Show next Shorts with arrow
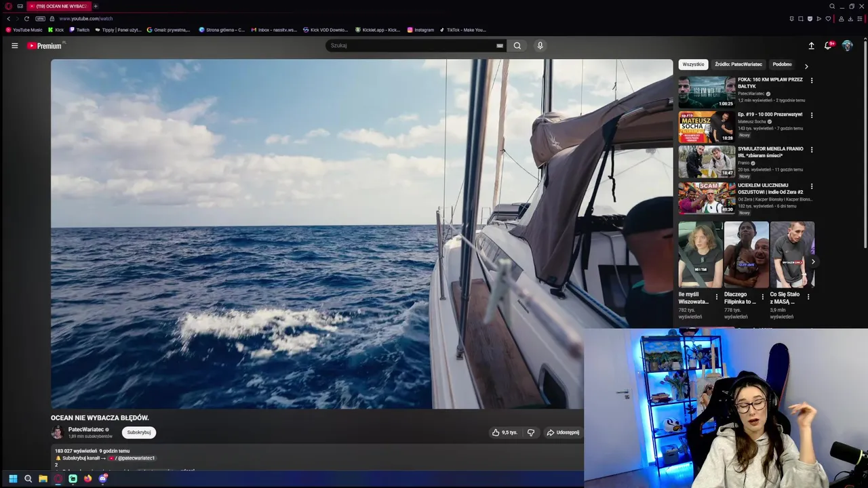 point(813,262)
